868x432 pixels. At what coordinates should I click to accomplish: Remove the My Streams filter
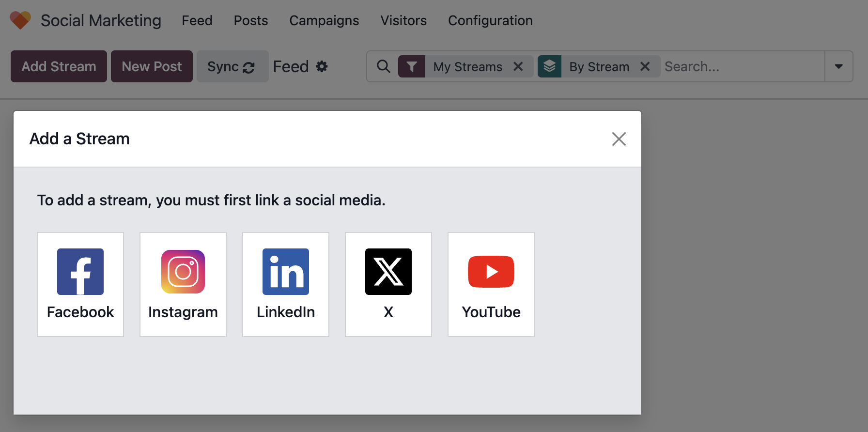coord(518,66)
